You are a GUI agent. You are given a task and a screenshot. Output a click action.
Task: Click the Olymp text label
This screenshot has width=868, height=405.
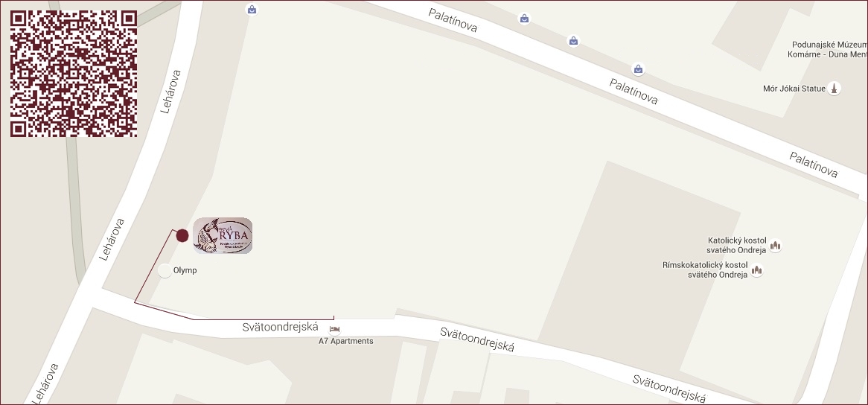[185, 270]
